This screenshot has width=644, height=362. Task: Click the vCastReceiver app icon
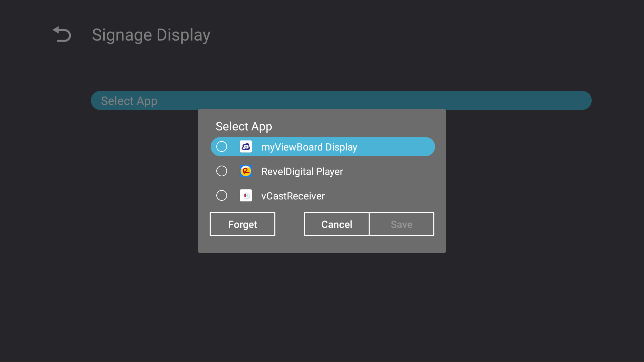coord(246,196)
